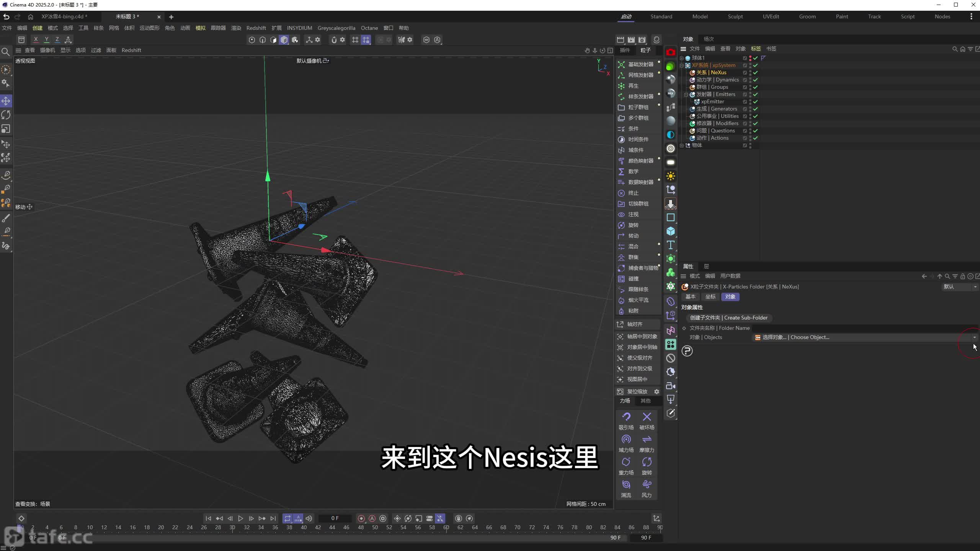Close the 未标题 3 document tab
Screen dimensions: 980x551
[x=159, y=17]
